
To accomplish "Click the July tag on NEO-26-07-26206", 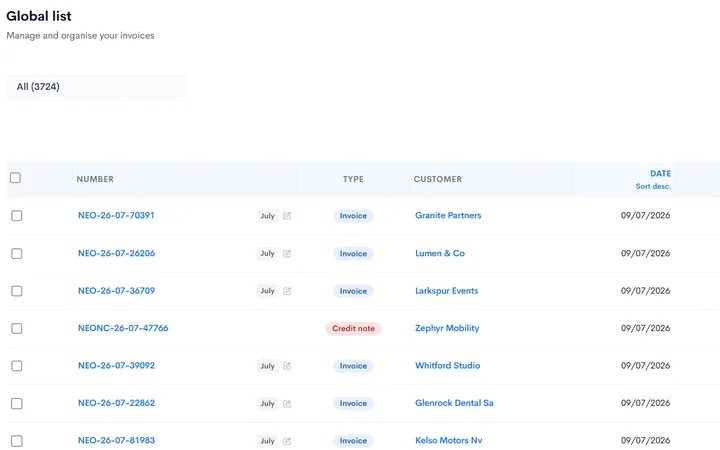I will pyautogui.click(x=267, y=253).
